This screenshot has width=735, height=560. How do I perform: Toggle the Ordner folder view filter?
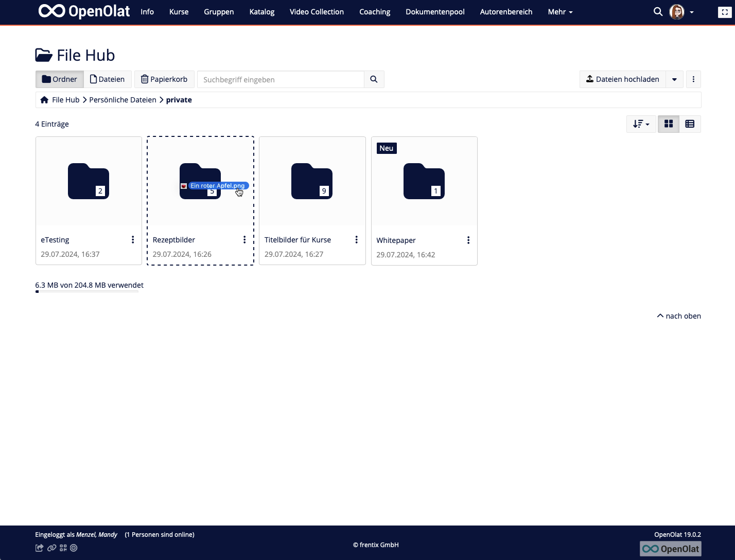tap(60, 79)
